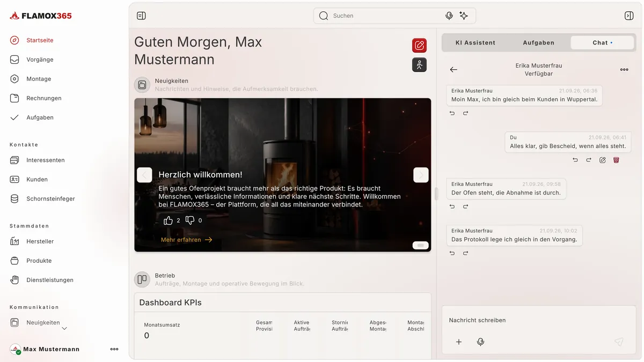Image resolution: width=644 pixels, height=362 pixels.
Task: Switch to the Aufgaben tab in right panel
Action: (x=538, y=43)
